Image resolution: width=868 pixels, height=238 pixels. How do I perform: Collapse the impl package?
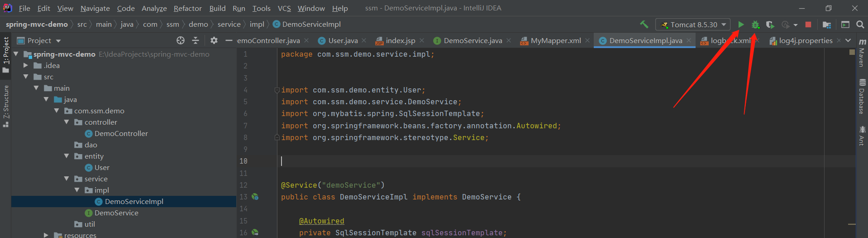coord(77,190)
